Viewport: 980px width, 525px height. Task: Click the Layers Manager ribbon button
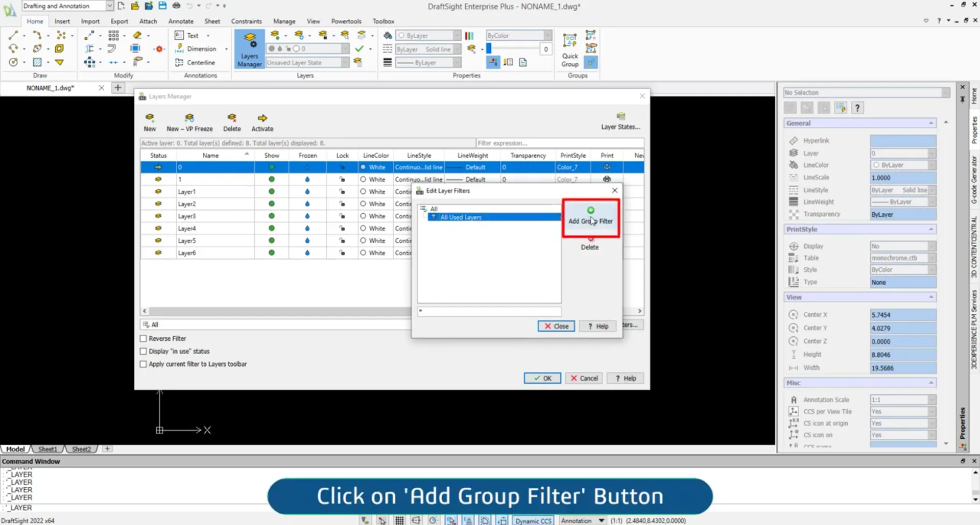[249, 49]
